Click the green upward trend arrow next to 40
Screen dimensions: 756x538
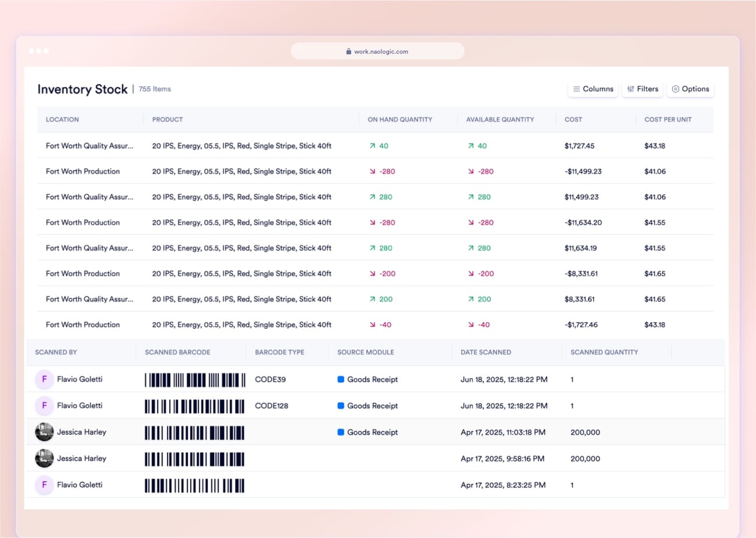point(372,146)
